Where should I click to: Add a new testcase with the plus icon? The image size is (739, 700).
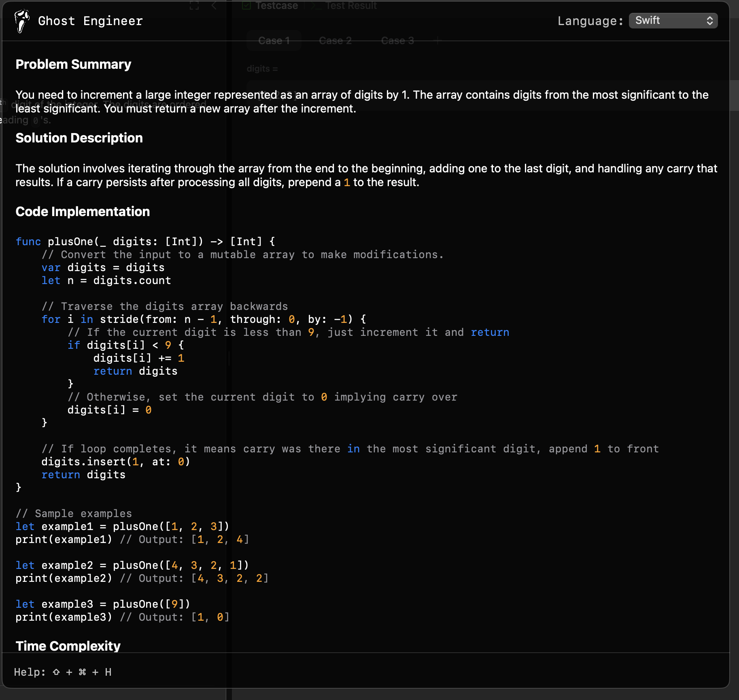pyautogui.click(x=437, y=40)
